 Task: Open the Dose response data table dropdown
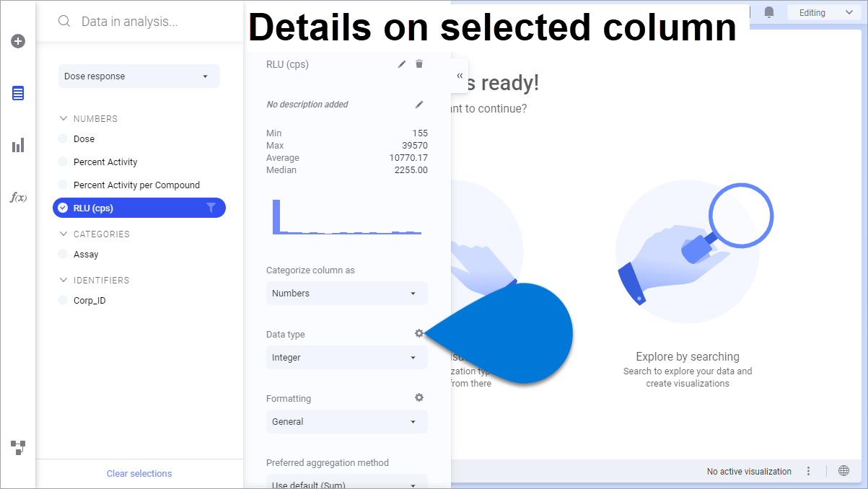pyautogui.click(x=139, y=76)
